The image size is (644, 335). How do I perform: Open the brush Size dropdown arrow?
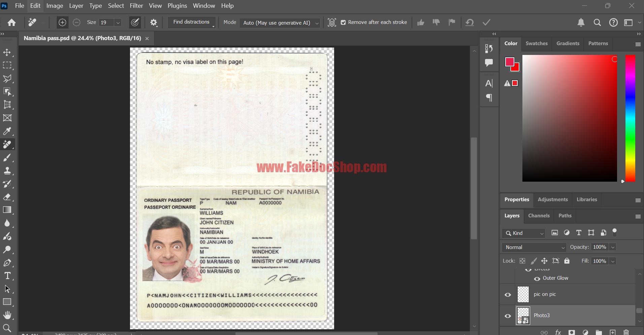[x=118, y=23]
